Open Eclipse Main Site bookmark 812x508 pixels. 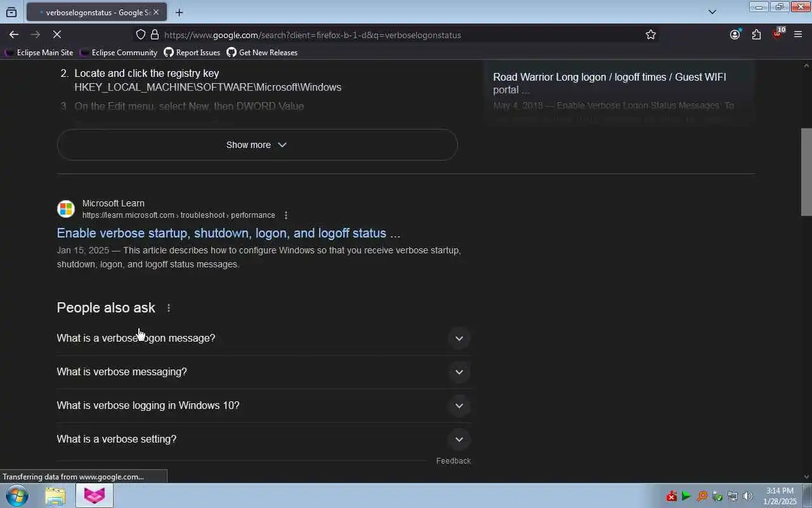click(39, 53)
